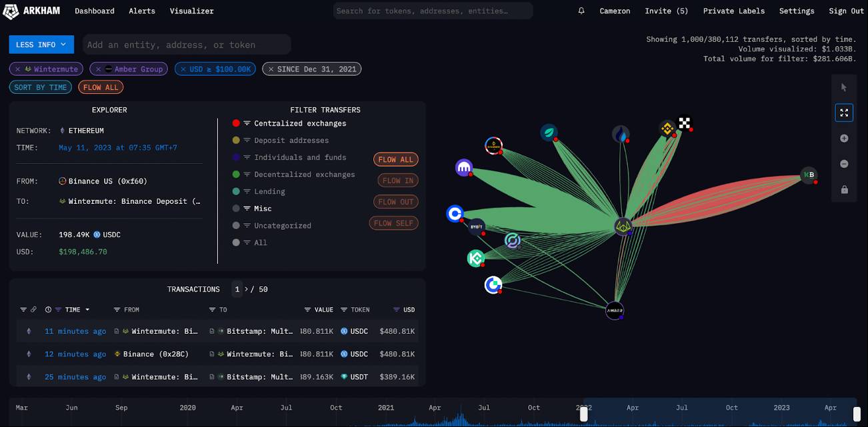
Task: Click the fit-to-screen graph tool
Action: [844, 113]
